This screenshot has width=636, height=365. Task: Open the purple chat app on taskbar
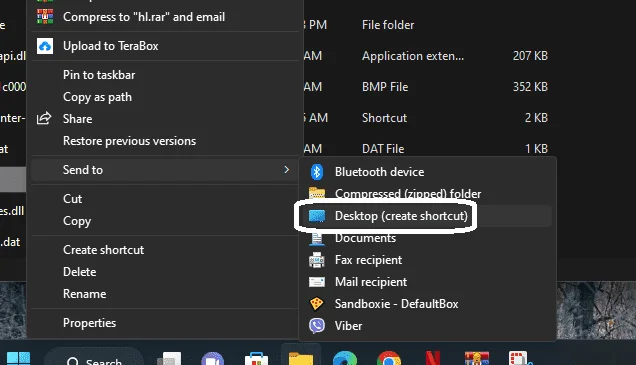[x=213, y=359]
